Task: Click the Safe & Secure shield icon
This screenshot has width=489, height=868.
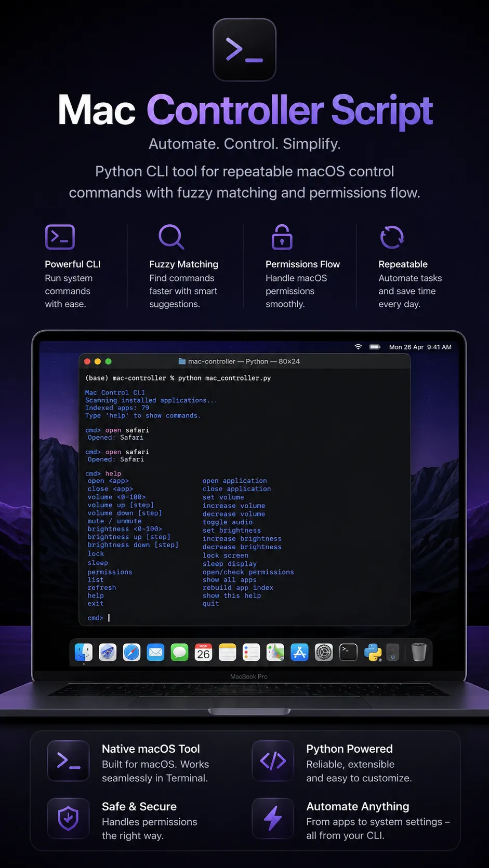Action: tap(68, 818)
